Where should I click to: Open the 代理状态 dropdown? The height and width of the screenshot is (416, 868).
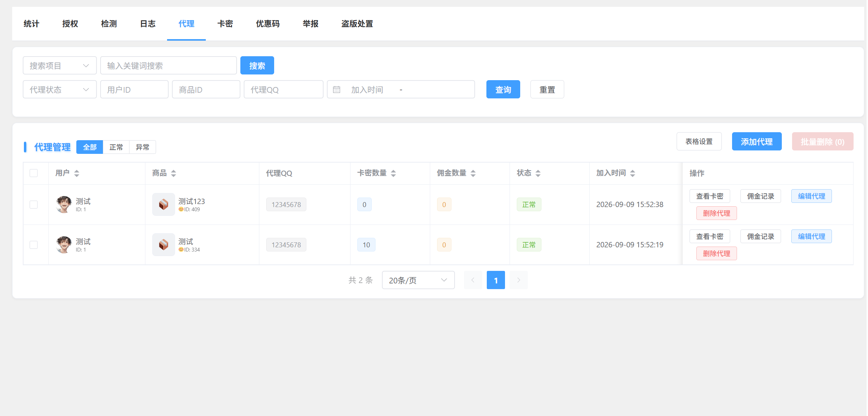[60, 90]
